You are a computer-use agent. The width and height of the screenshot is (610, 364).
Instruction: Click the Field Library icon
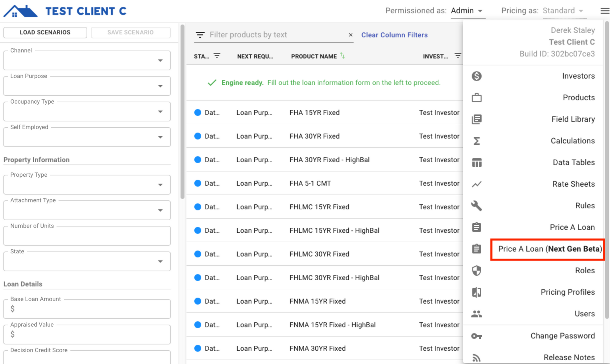click(476, 119)
